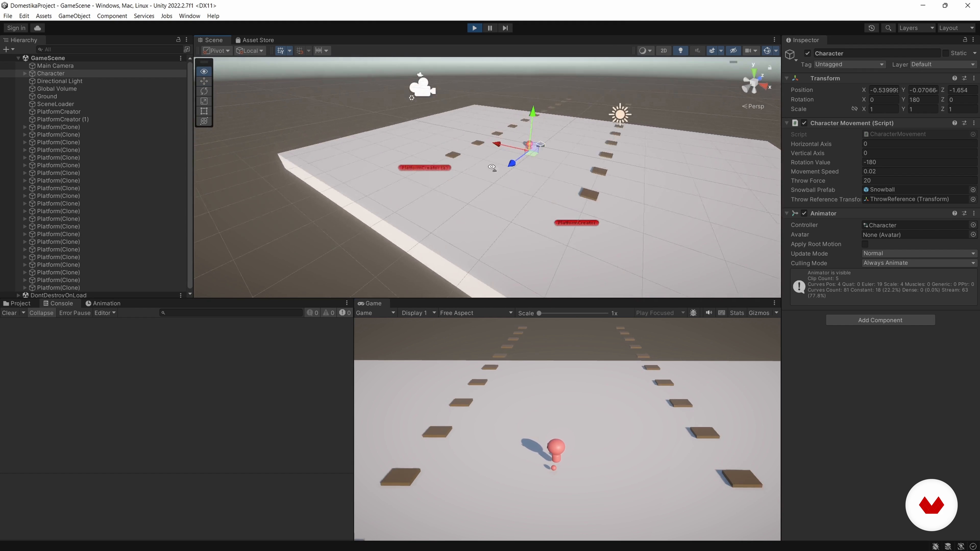The image size is (980, 551).
Task: Click the Clear button in Console
Action: (9, 312)
